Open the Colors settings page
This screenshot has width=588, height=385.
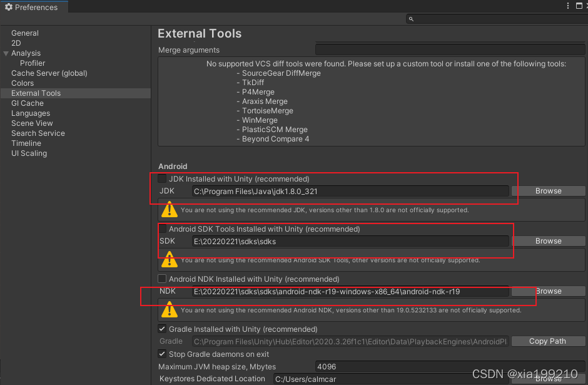[23, 83]
